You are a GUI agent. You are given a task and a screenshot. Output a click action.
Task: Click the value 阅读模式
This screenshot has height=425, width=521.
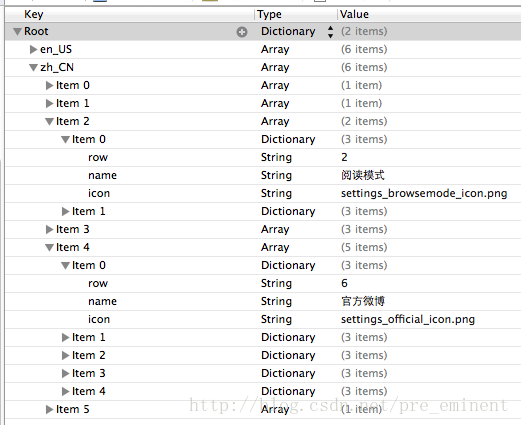[363, 175]
